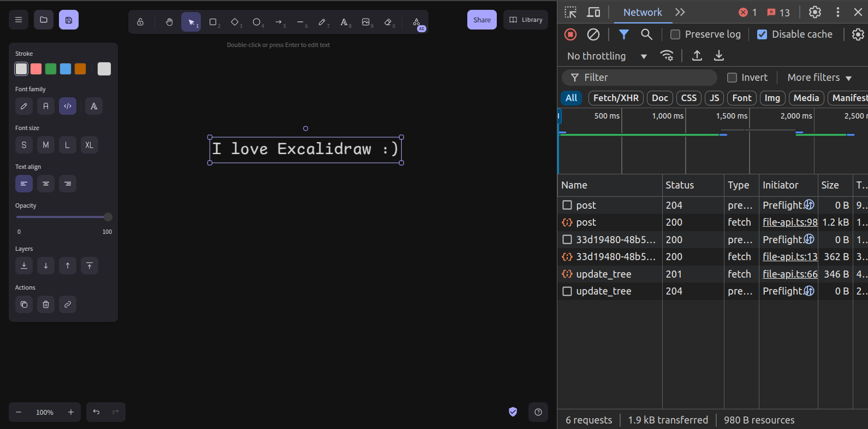Click the network Filter input field

point(639,78)
